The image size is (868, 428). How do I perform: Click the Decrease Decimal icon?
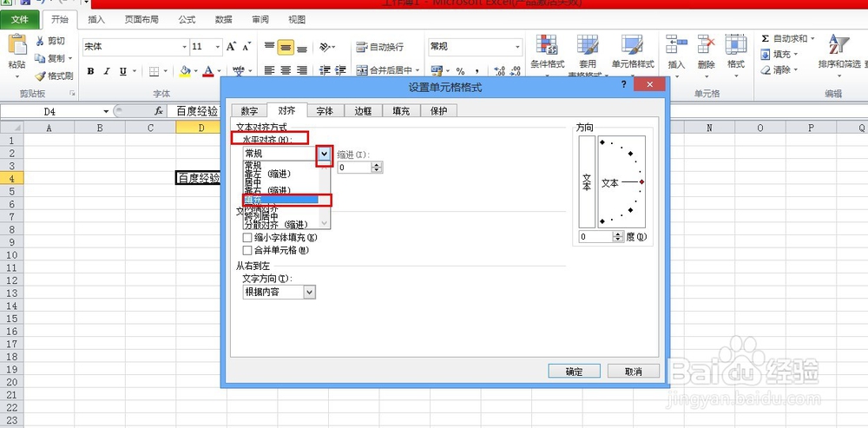[x=516, y=71]
